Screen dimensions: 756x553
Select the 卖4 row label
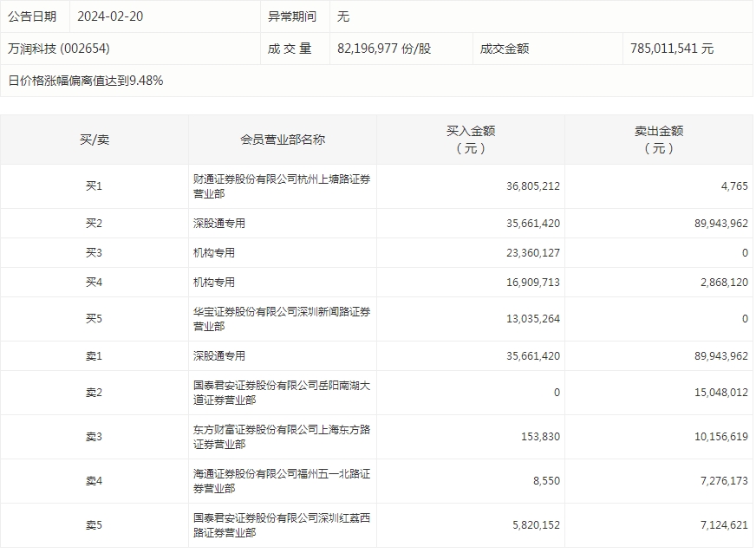94,481
